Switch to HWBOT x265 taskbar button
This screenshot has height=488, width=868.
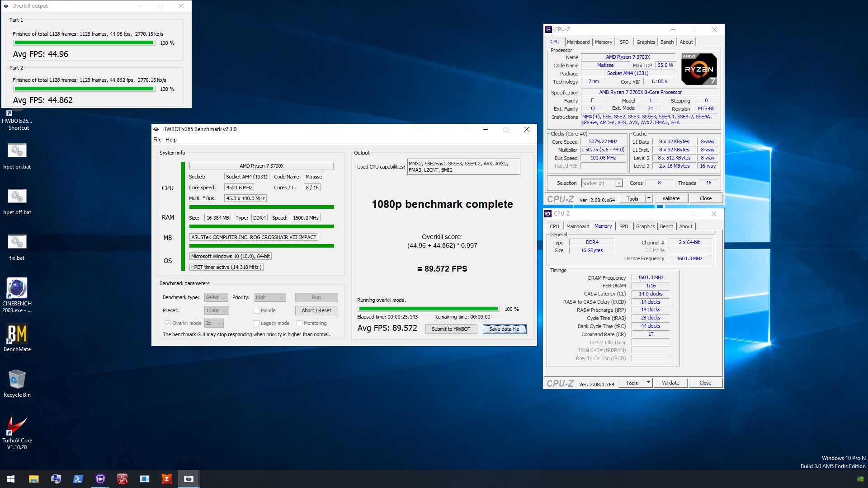pos(189,479)
